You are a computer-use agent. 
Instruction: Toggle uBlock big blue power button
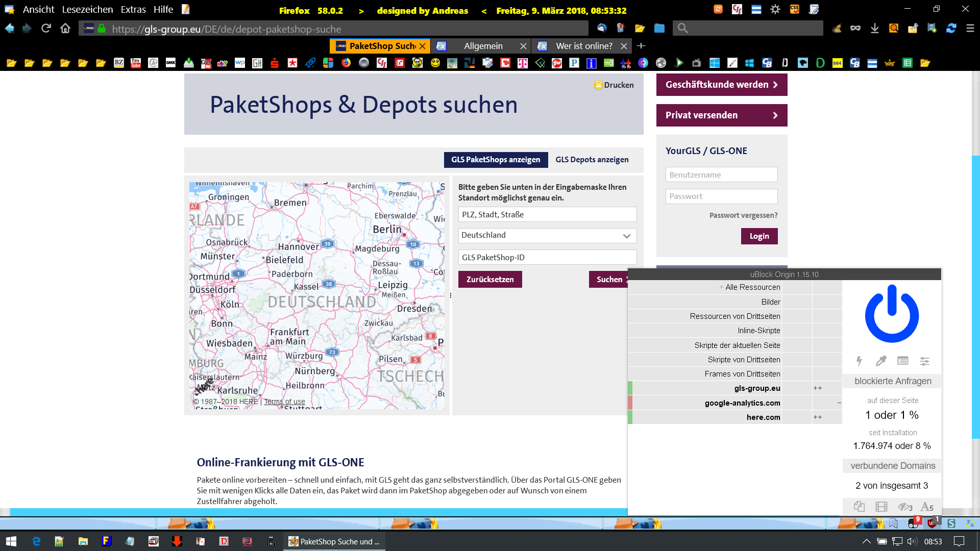pyautogui.click(x=892, y=313)
